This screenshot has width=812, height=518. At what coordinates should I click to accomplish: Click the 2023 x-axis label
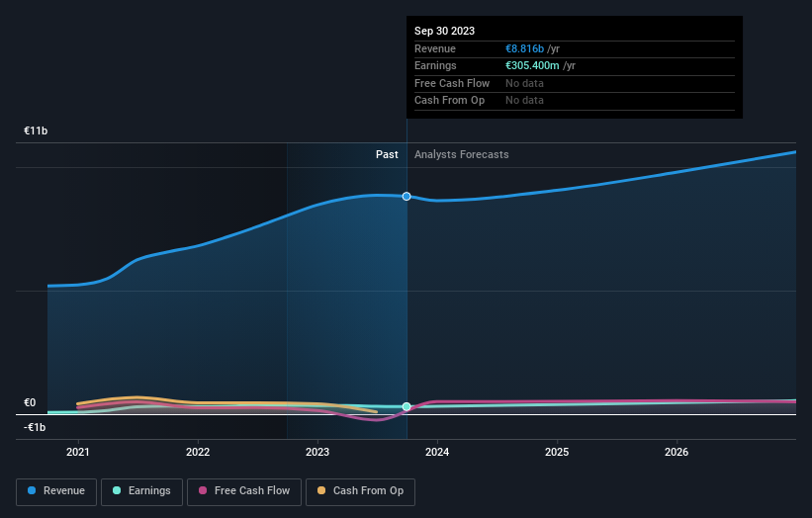click(317, 452)
